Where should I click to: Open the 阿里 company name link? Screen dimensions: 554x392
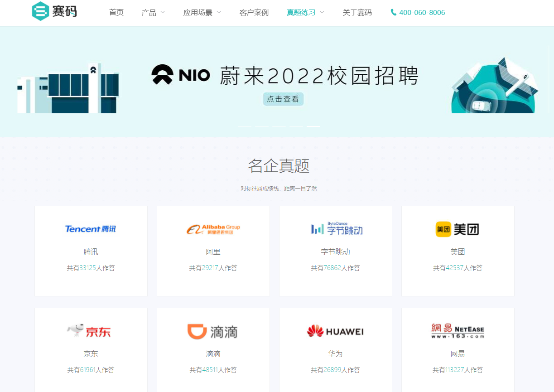point(213,252)
